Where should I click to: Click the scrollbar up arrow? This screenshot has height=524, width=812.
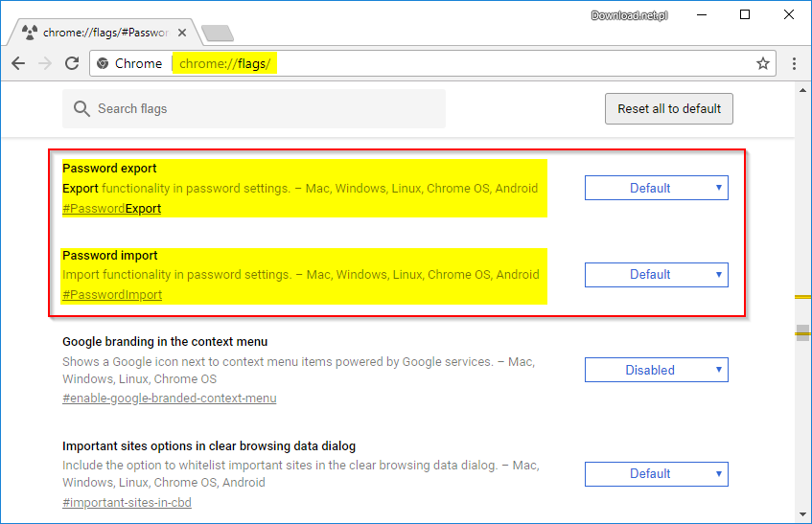click(x=802, y=90)
